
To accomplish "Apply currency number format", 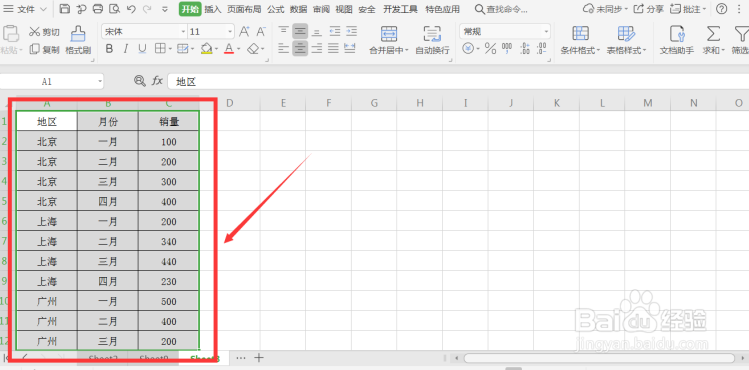I will click(468, 48).
